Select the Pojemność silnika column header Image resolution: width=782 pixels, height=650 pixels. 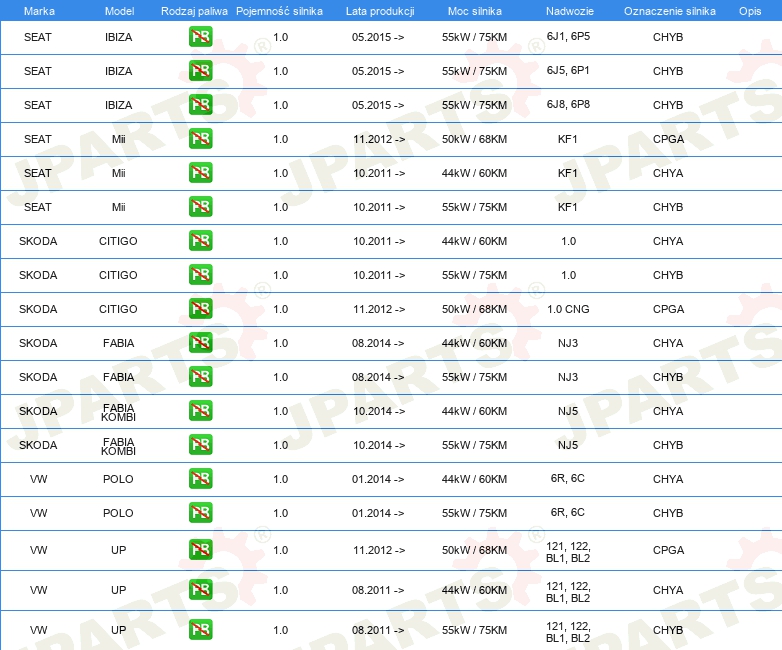tap(279, 11)
